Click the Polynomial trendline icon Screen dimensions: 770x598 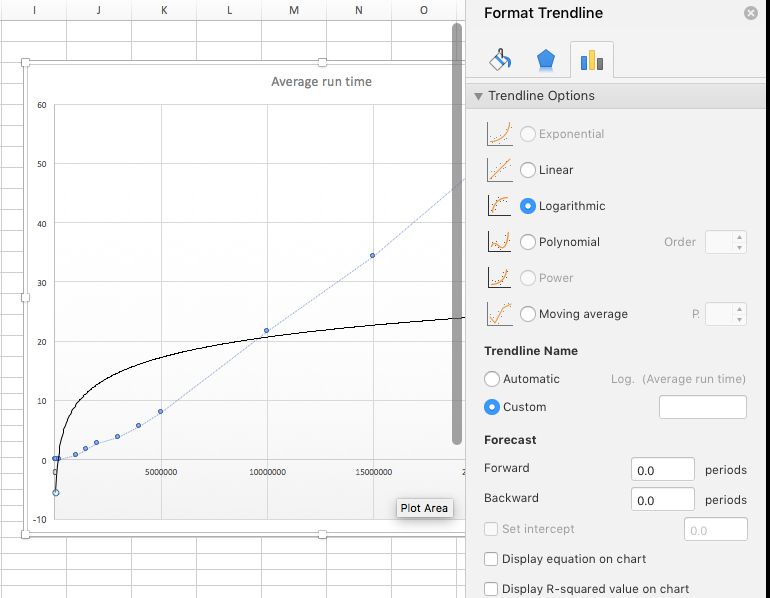click(x=499, y=242)
